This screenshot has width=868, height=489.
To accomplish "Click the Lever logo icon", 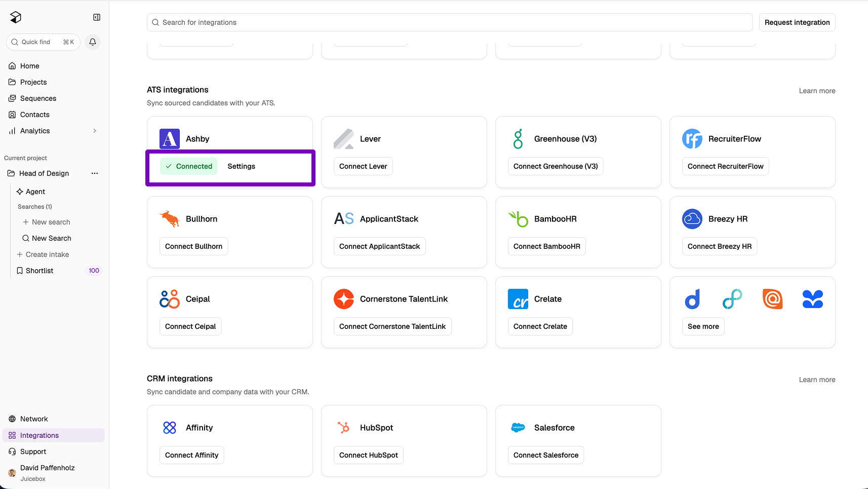I will 344,139.
